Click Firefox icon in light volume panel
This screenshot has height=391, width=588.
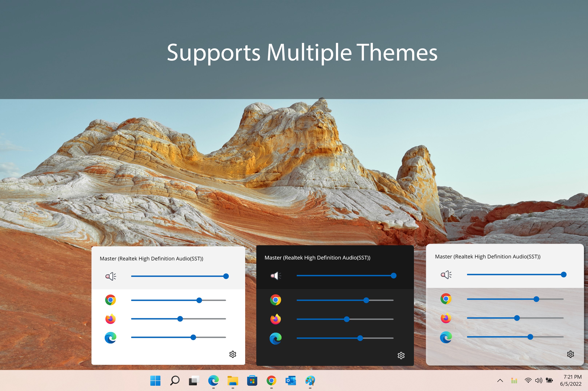(x=111, y=319)
